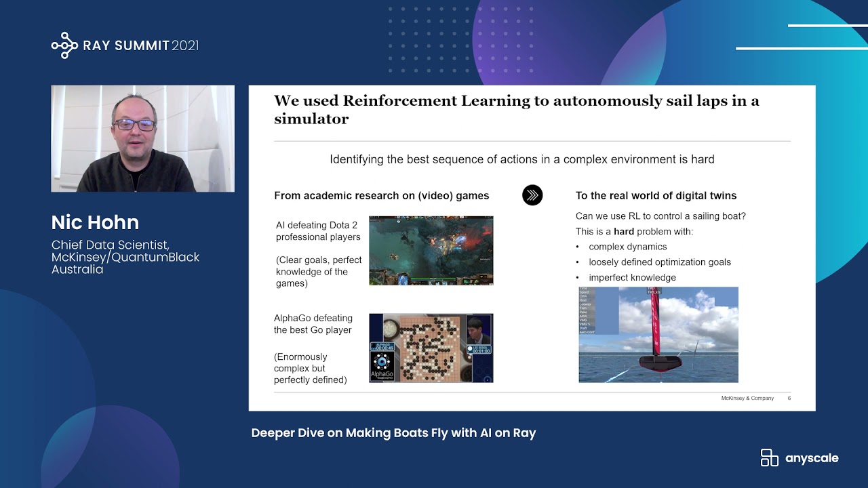Click the AlphaGo logo badge in Go image
Screen dimensions: 868x488
(x=383, y=366)
